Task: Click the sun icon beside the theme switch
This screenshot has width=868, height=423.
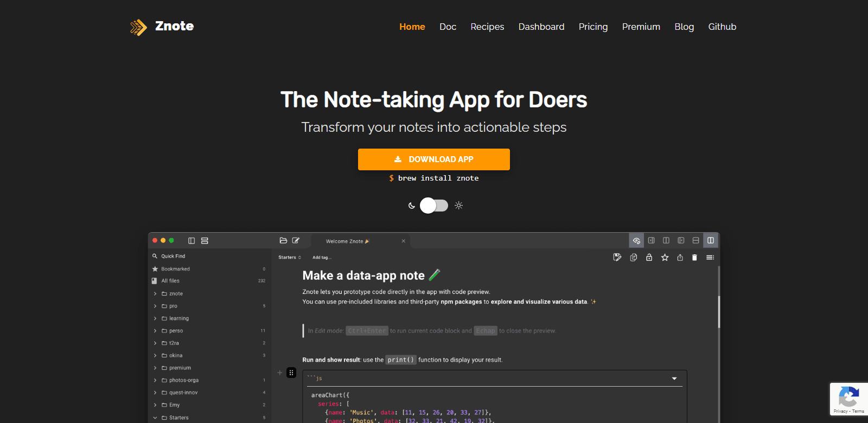Action: [459, 206]
